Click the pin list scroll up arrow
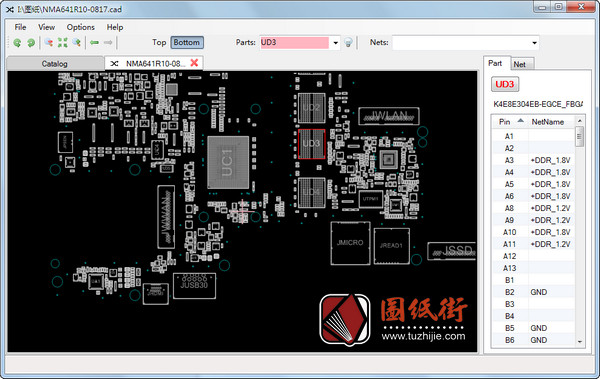The width and height of the screenshot is (600, 379). pyautogui.click(x=580, y=121)
